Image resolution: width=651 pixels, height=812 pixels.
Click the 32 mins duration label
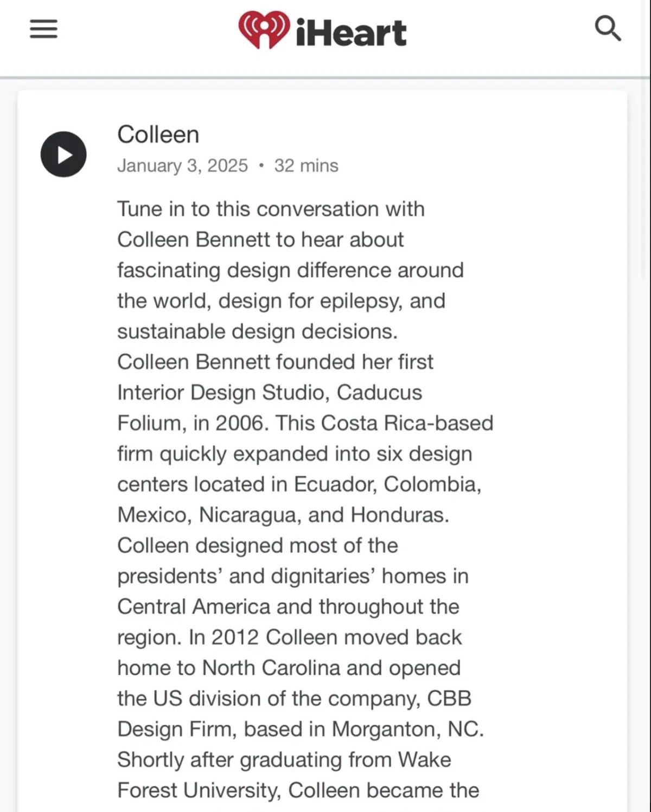(x=306, y=165)
